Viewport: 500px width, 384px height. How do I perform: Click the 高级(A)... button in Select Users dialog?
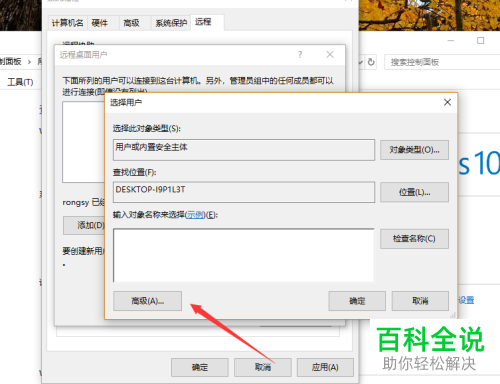pos(147,301)
